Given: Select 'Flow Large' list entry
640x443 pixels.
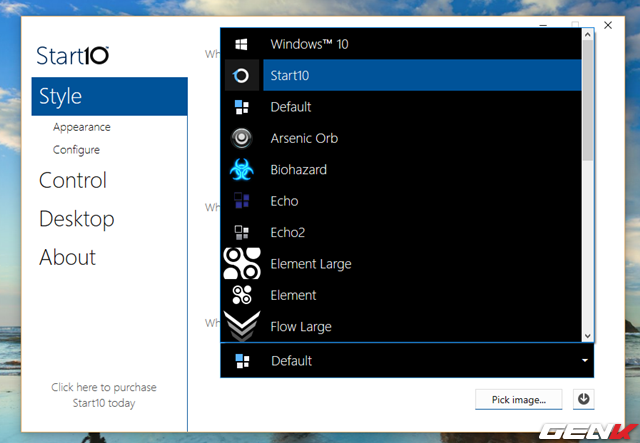Looking at the screenshot, I should click(x=301, y=327).
